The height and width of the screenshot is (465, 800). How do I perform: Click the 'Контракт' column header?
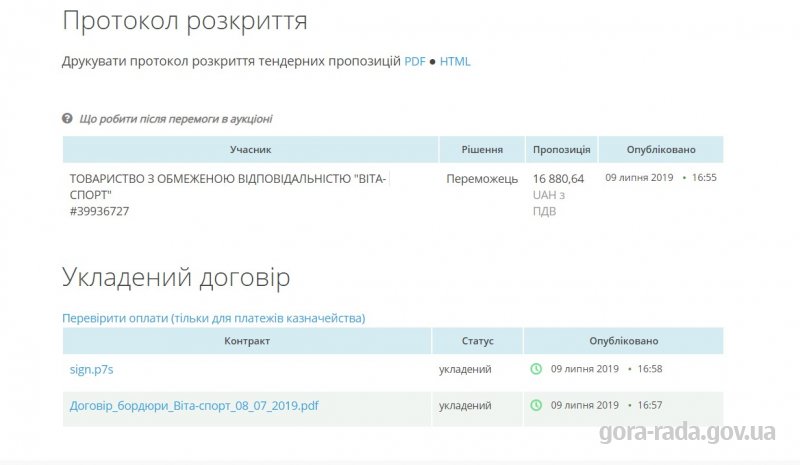[247, 341]
